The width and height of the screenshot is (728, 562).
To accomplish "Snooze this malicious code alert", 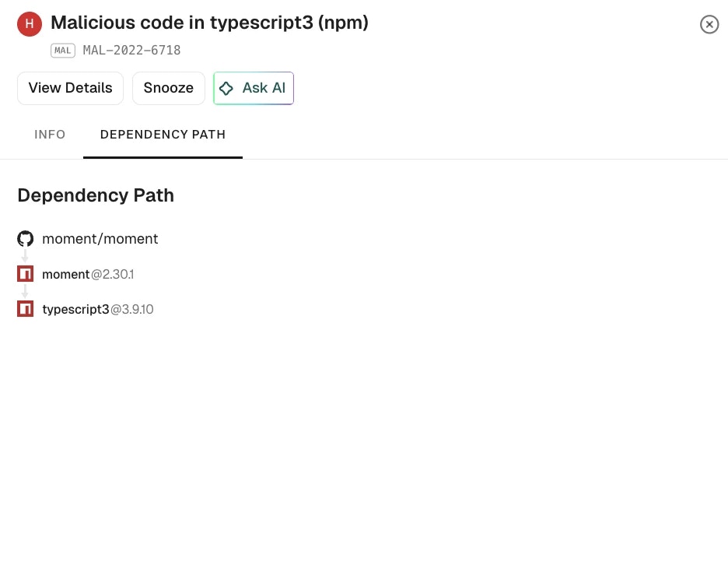I will point(169,88).
